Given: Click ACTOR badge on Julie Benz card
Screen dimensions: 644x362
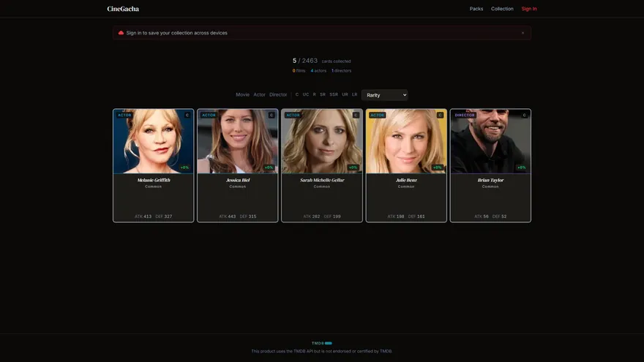Looking at the screenshot, I should [x=377, y=115].
